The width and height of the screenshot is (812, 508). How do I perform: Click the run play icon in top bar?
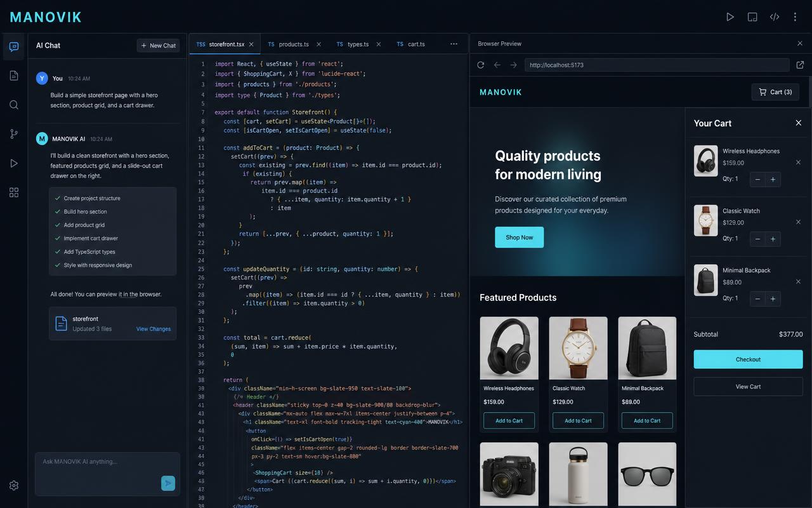730,17
